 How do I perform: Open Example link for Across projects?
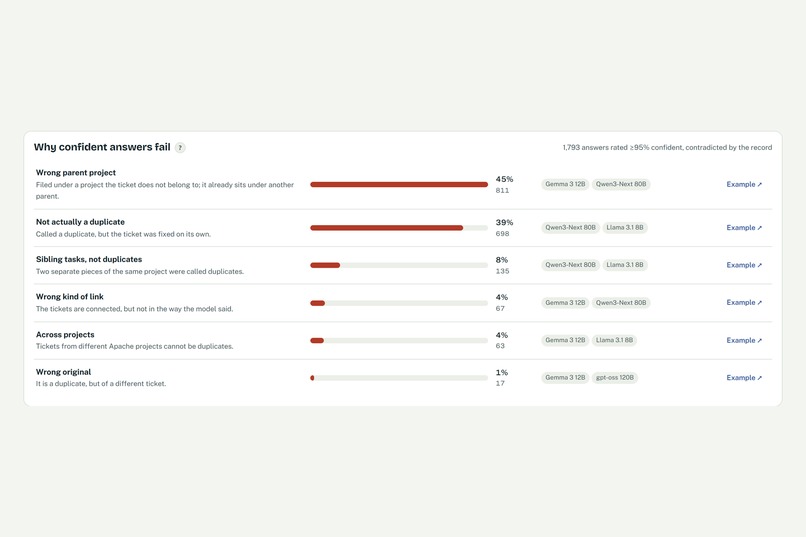pos(744,340)
